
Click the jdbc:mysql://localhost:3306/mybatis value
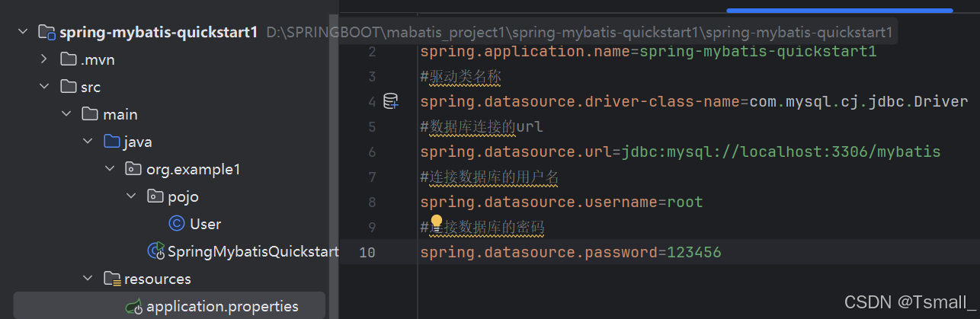tap(781, 152)
